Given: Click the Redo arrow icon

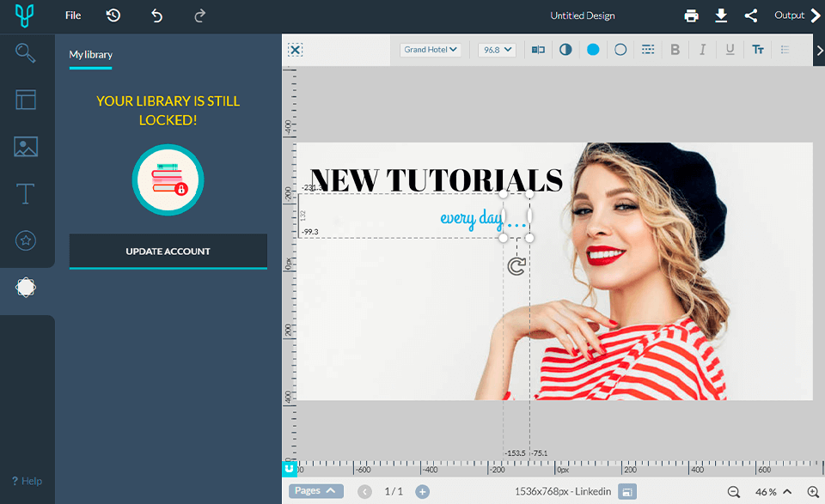Looking at the screenshot, I should click(x=199, y=15).
